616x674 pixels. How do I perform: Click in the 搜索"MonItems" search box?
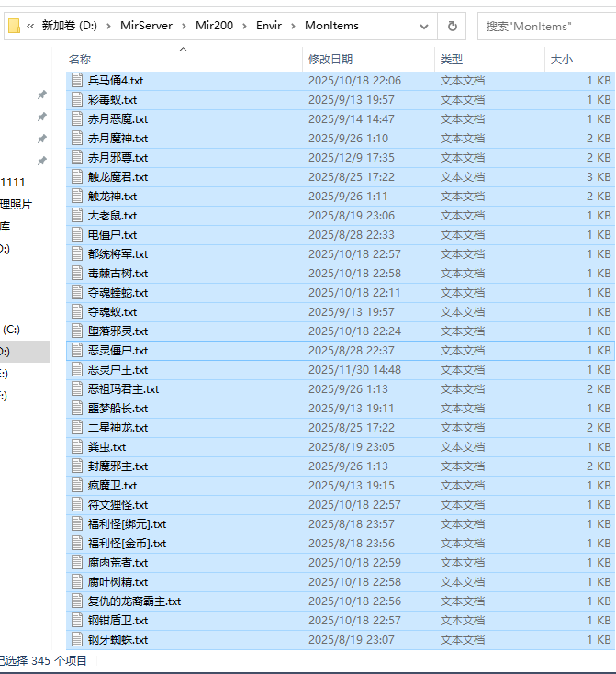pos(546,27)
